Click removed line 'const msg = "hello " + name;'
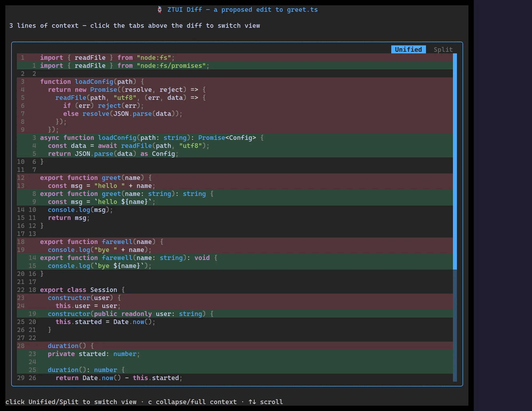The height and width of the screenshot is (411, 532). (x=235, y=185)
